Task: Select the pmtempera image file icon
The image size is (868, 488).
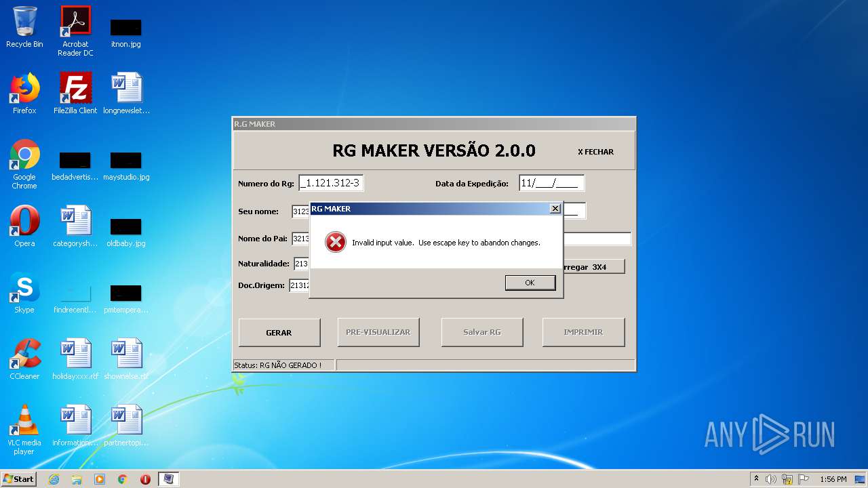Action: point(126,298)
